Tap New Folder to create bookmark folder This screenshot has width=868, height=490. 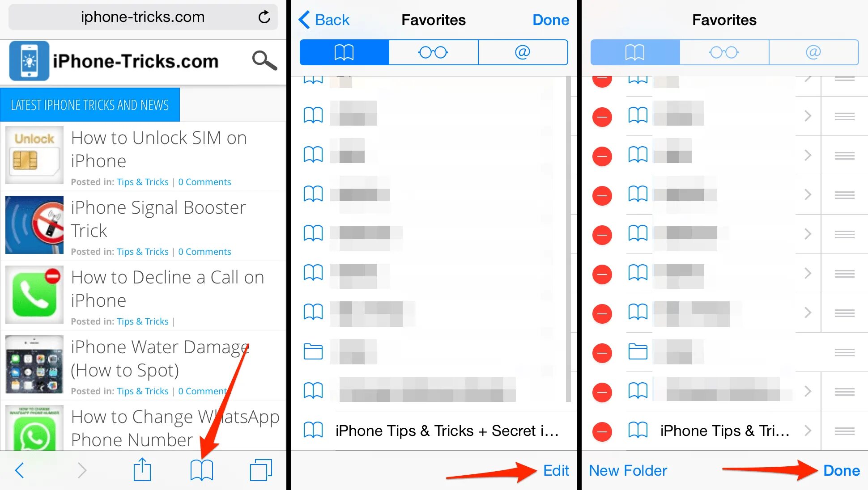coord(628,470)
